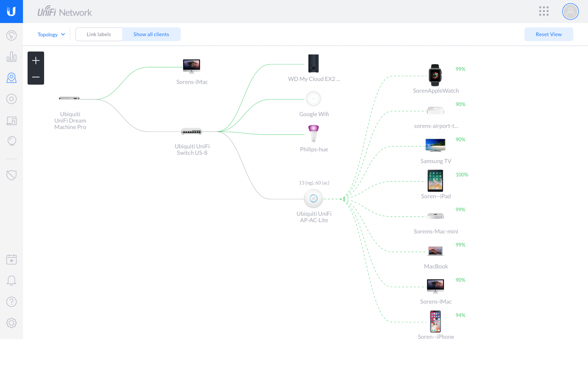Select the devices list icon

[11, 120]
